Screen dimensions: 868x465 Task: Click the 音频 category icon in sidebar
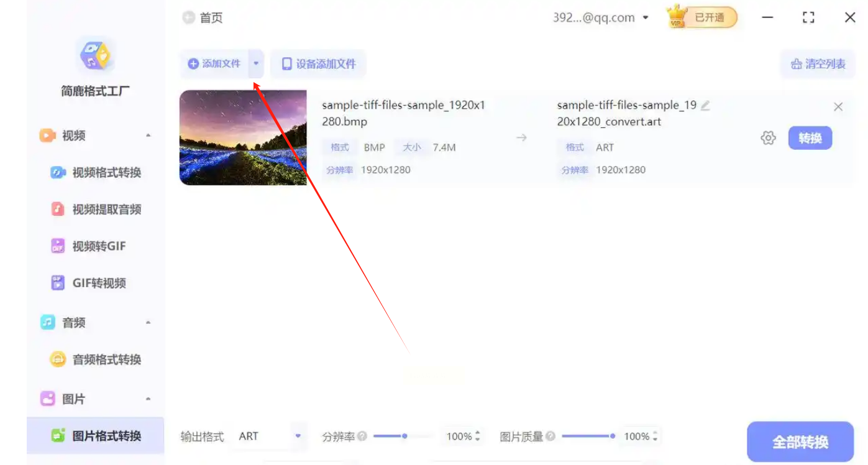[48, 322]
